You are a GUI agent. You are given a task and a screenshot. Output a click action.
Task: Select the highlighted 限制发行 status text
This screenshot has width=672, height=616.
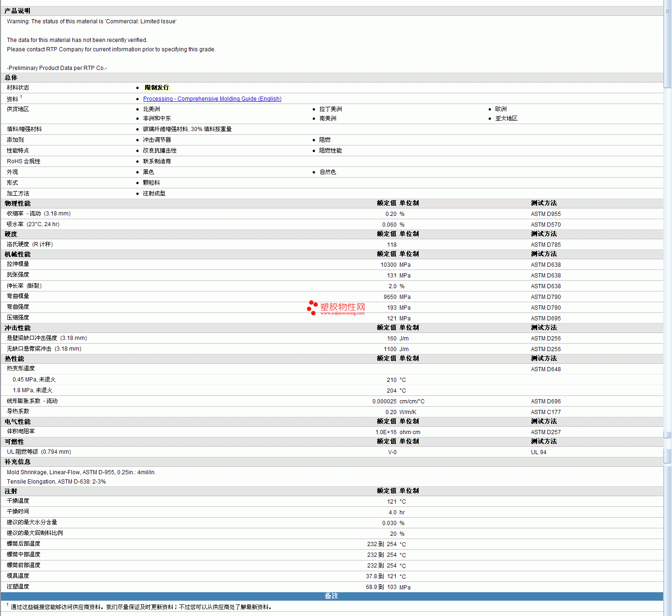157,88
